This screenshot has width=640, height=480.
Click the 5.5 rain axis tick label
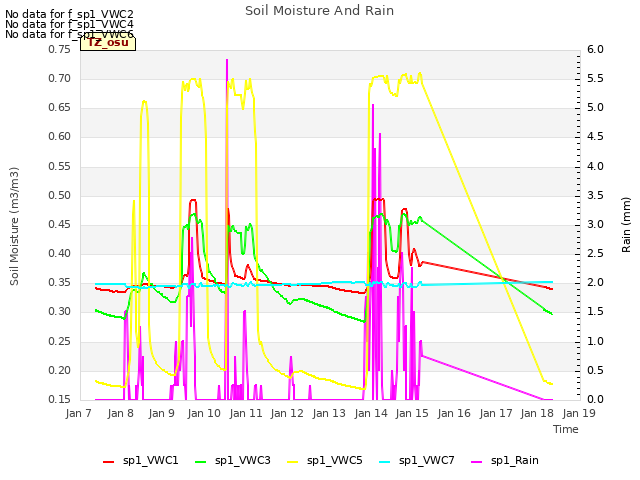click(596, 79)
